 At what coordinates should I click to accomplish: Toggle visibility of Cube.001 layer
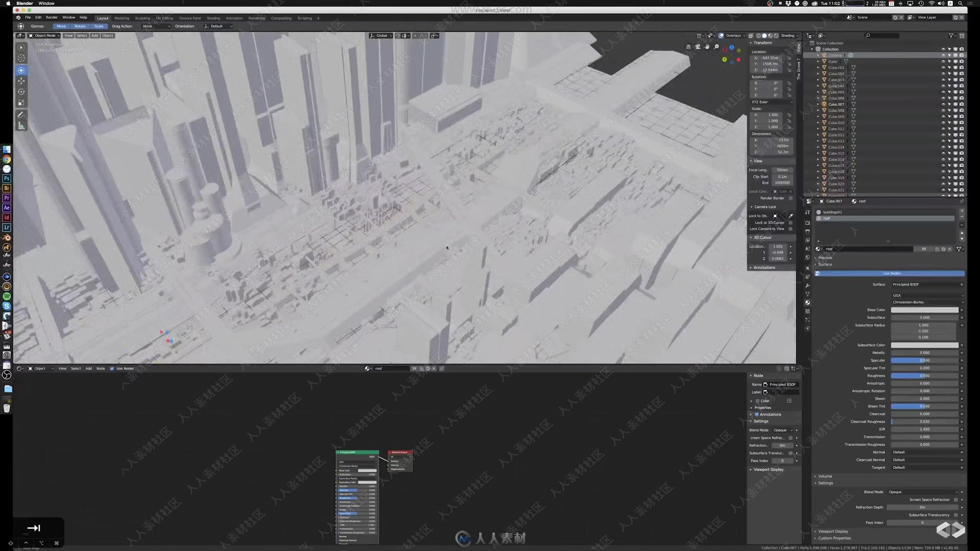pyautogui.click(x=943, y=67)
